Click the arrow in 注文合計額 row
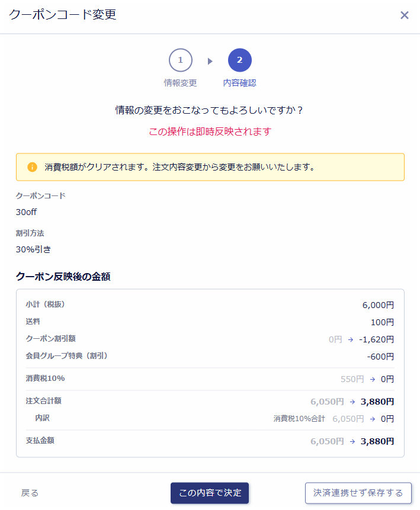420x510 pixels. coord(352,402)
